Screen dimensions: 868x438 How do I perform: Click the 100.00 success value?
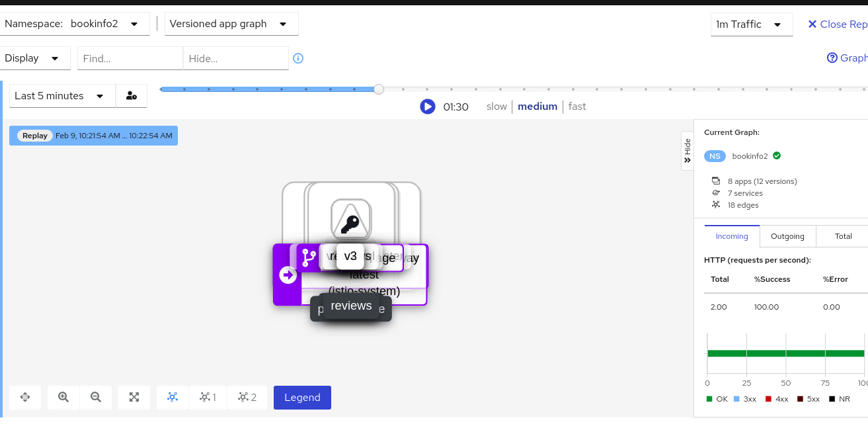coord(767,307)
